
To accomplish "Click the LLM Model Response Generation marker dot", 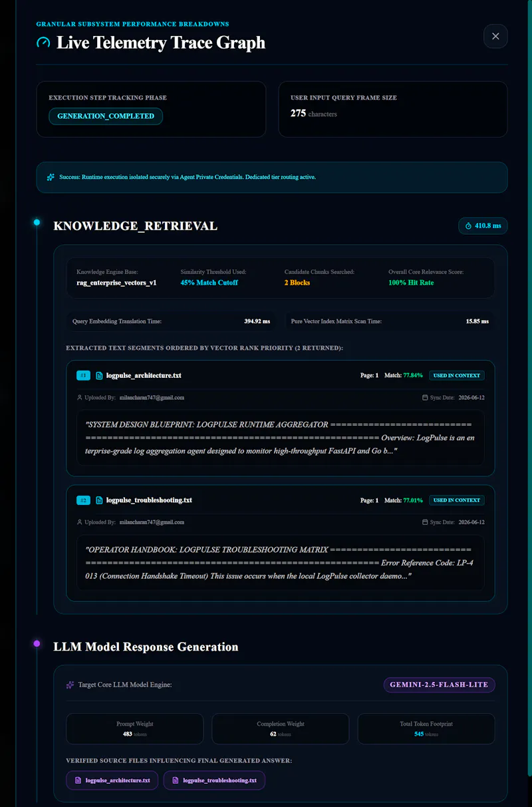I will coord(37,643).
